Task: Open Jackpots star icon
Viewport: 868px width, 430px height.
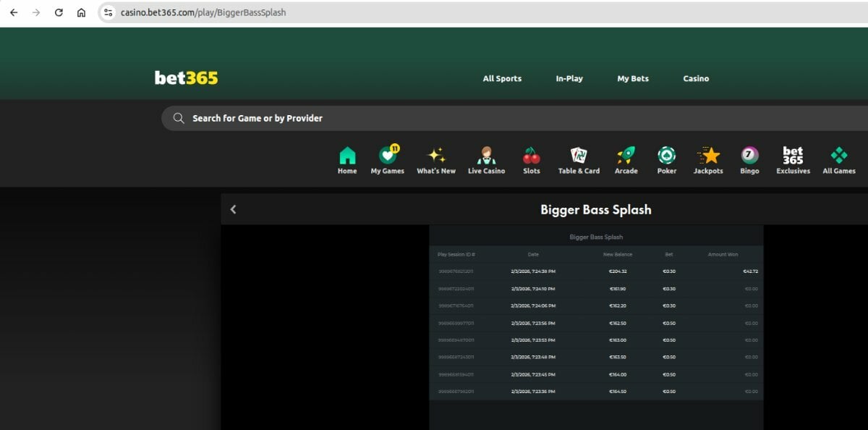Action: pos(708,156)
